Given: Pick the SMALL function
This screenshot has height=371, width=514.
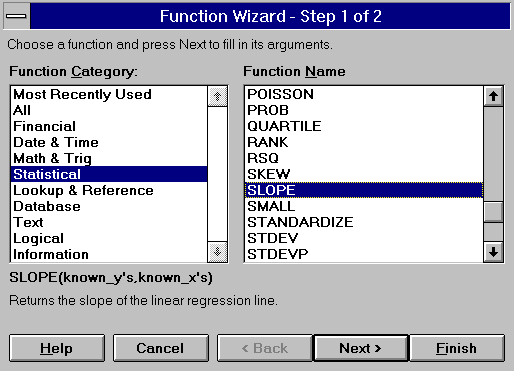Looking at the screenshot, I should 364,206.
